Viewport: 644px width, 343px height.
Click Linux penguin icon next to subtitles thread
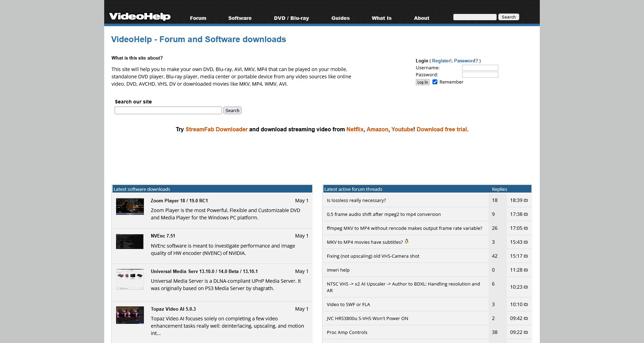tap(406, 241)
